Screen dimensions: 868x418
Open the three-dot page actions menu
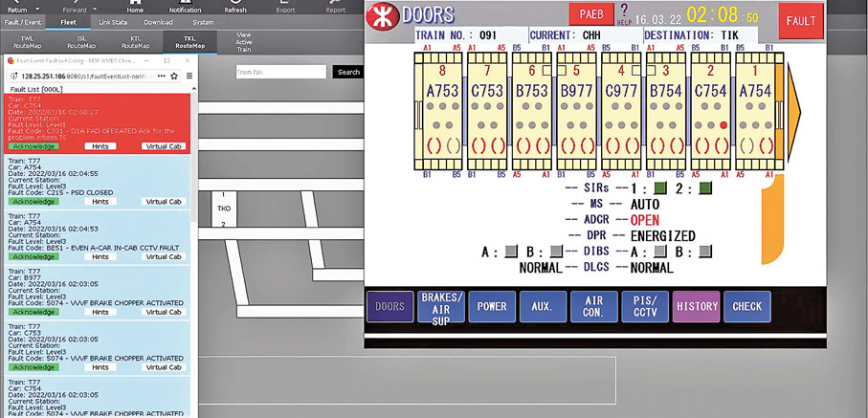[159, 76]
